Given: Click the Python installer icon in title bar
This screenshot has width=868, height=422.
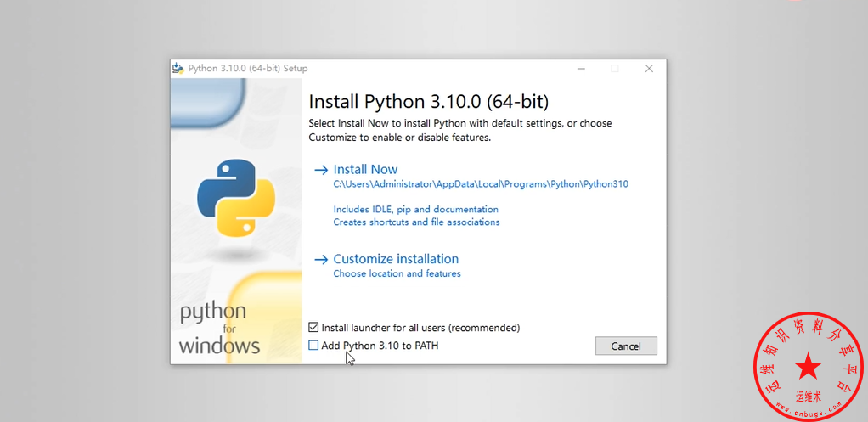Looking at the screenshot, I should click(178, 68).
